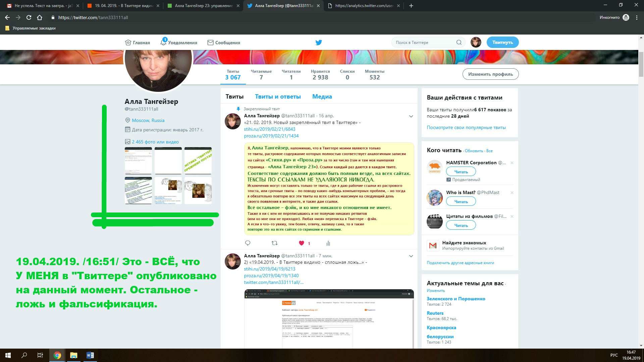Open link proza.ru/2019/02/21/1434
The height and width of the screenshot is (362, 644).
pyautogui.click(x=271, y=136)
